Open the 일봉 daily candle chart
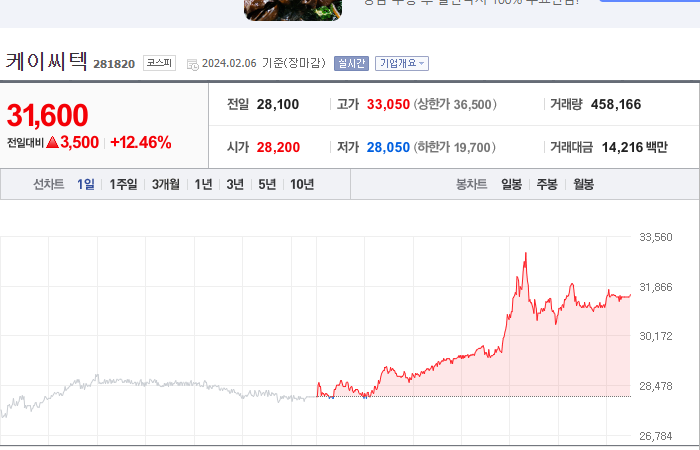Screen dimensions: 700x450 coord(512,184)
